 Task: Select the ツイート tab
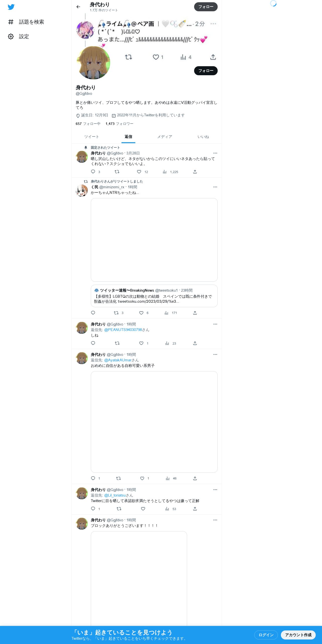[x=92, y=137]
